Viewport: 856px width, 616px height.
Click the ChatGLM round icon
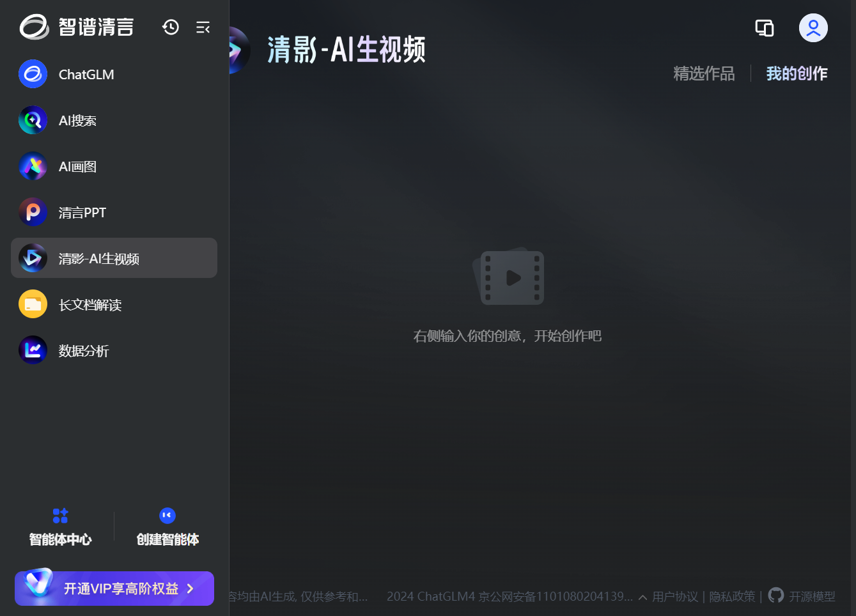(x=33, y=74)
